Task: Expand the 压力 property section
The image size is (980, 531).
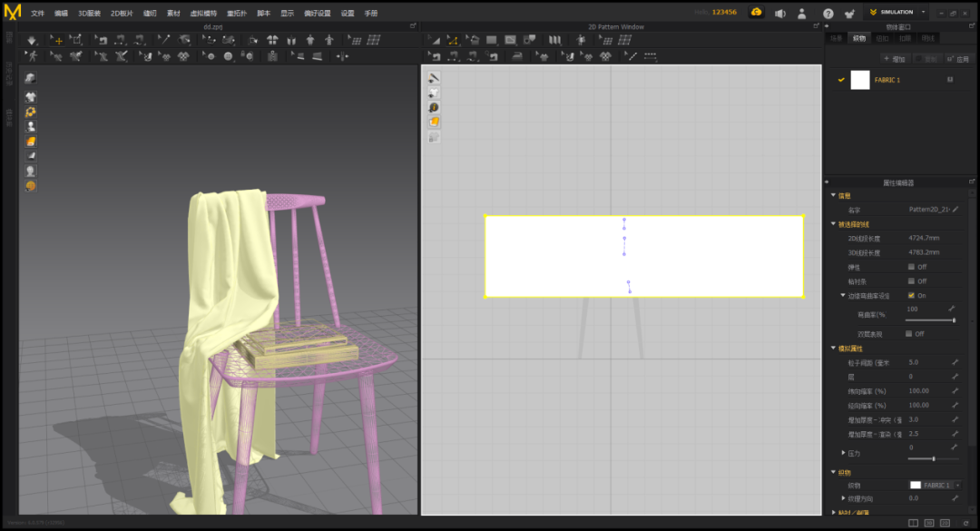Action: 843,452
